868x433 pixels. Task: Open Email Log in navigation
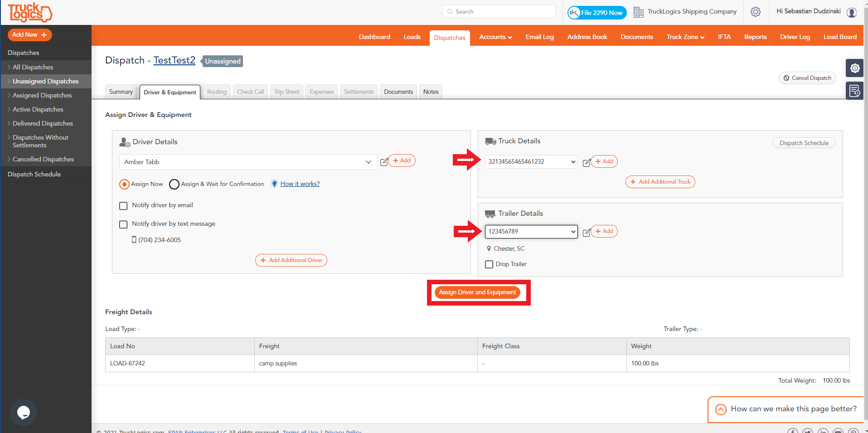point(539,37)
